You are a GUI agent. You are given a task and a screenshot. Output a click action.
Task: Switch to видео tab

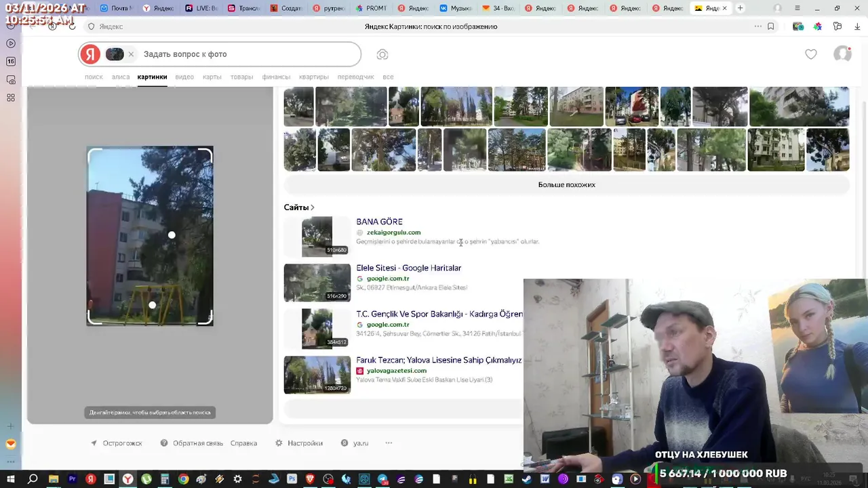click(184, 77)
